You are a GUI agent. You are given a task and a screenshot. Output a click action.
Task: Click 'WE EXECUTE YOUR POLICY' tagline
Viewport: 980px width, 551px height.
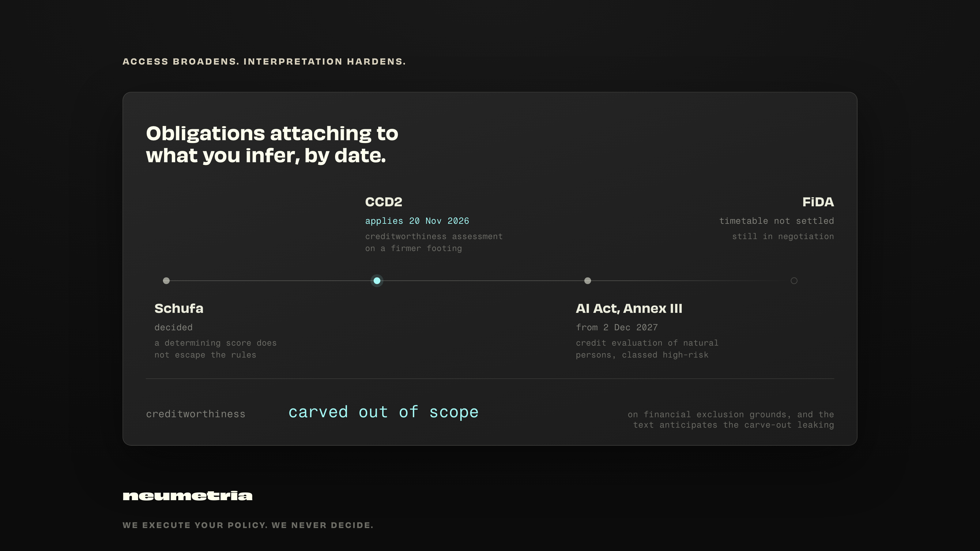click(248, 525)
